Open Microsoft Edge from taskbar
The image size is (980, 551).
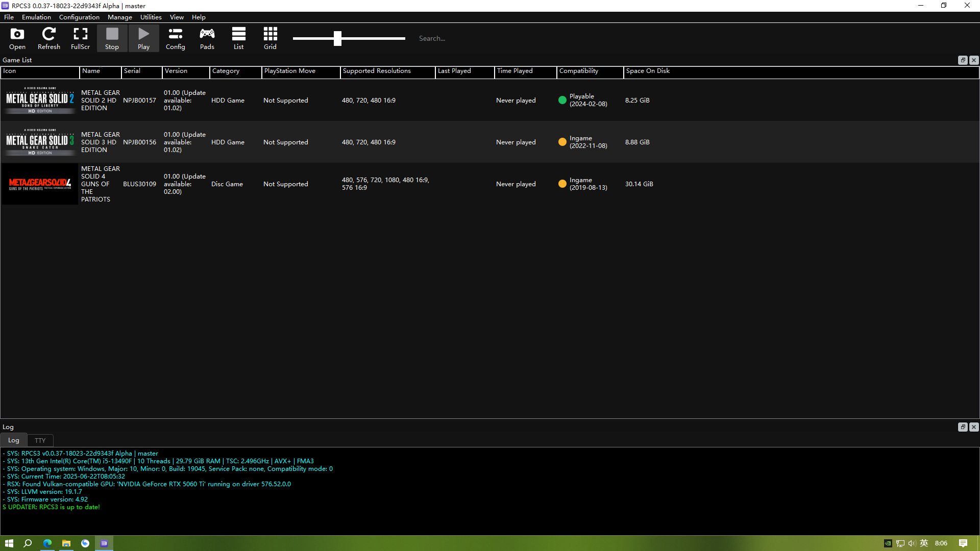pyautogui.click(x=47, y=543)
